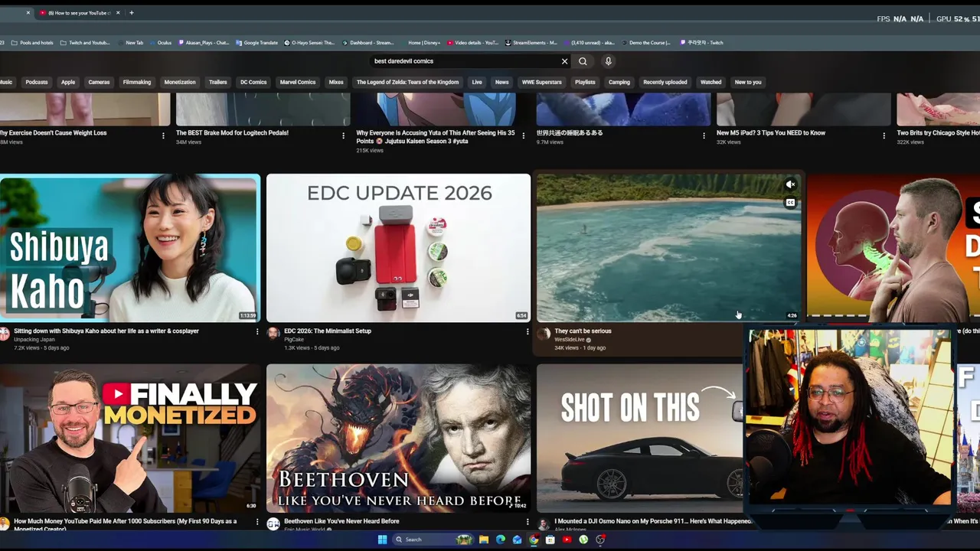The image size is (980, 551).
Task: Choose the Monetization filter chip
Action: click(180, 82)
